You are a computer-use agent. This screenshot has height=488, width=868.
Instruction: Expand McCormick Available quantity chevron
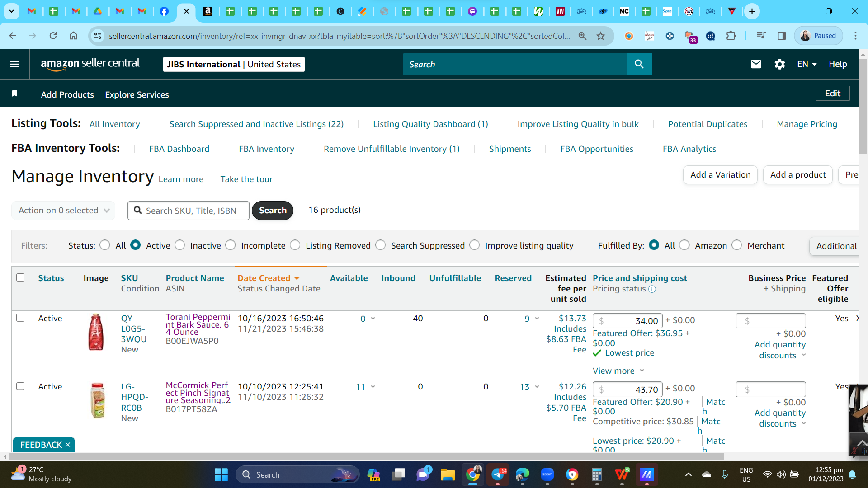click(x=373, y=387)
